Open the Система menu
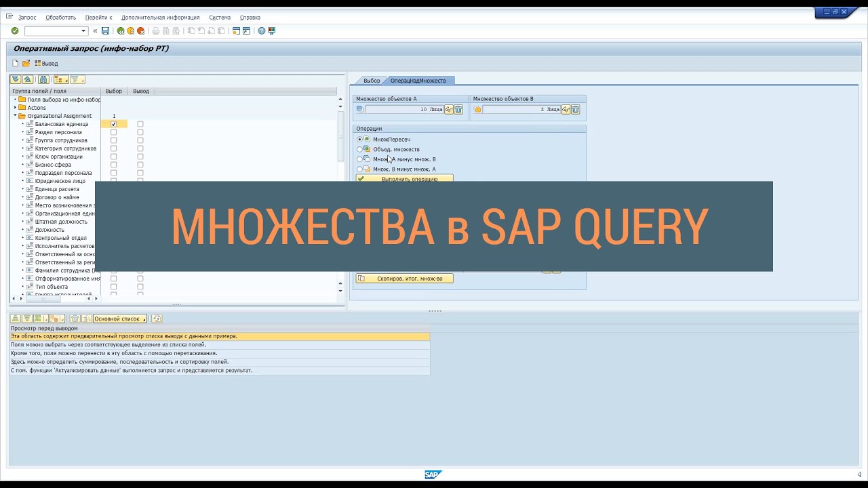Viewport: 868px width, 488px height. tap(220, 18)
